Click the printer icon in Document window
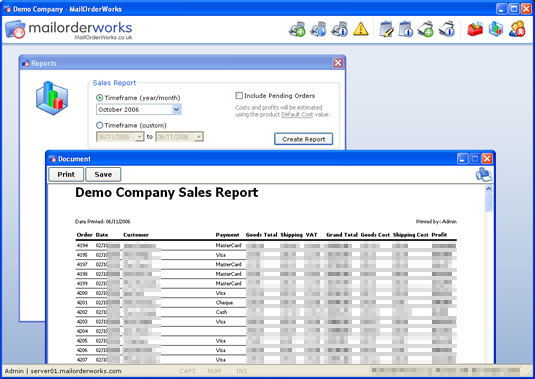The height and width of the screenshot is (379, 535). coord(484,175)
